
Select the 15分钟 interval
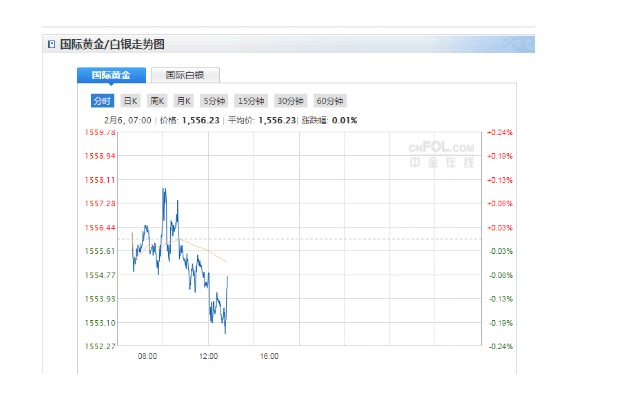(x=250, y=101)
